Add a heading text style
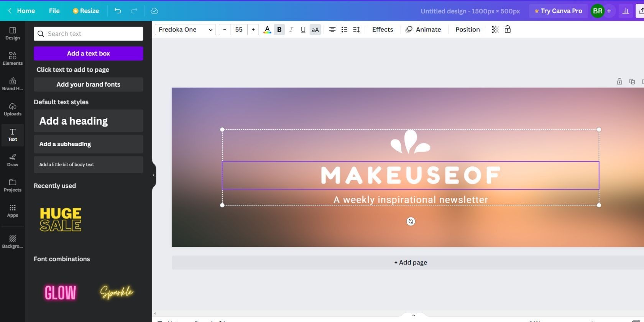Image resolution: width=644 pixels, height=322 pixels. tap(89, 121)
